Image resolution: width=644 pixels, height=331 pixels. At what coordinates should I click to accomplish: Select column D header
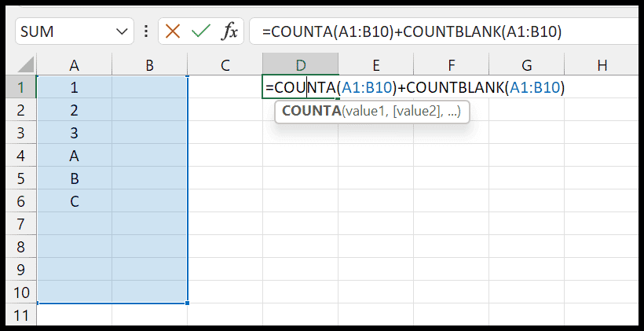point(301,65)
